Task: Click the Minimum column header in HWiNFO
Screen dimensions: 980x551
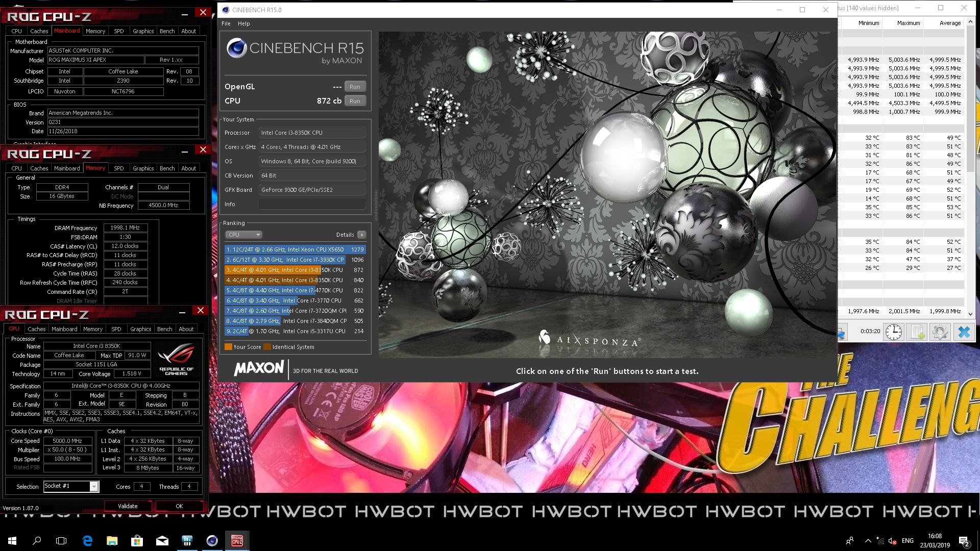Action: pos(869,23)
